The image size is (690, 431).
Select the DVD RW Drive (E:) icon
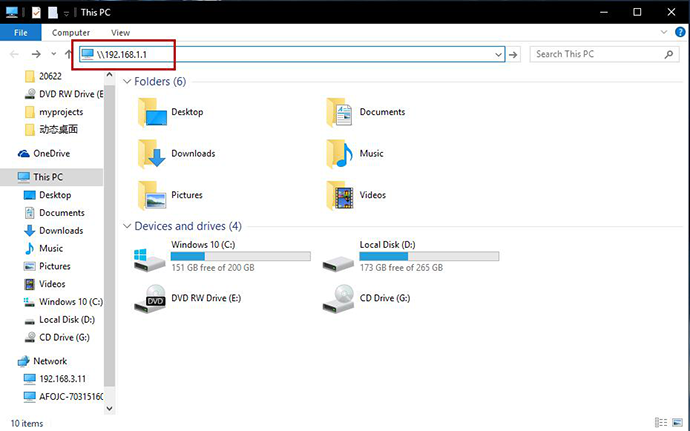coord(152,298)
